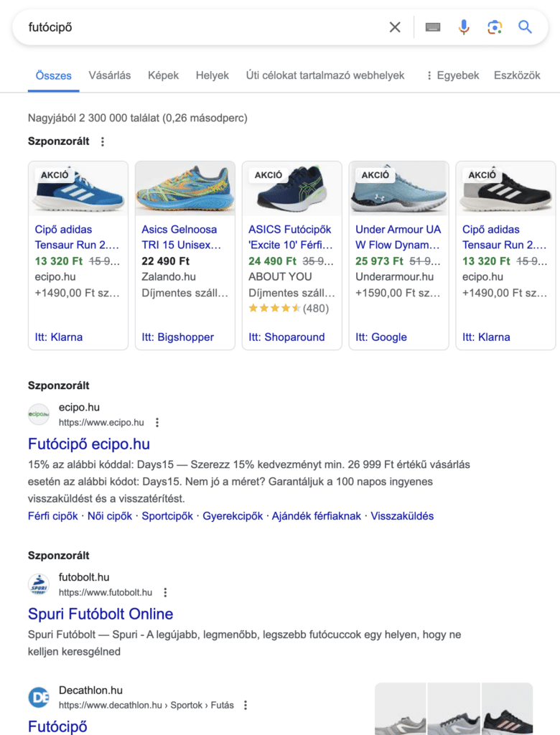Clear the search box with the X icon
Viewport: 560px width, 735px height.
(x=395, y=27)
